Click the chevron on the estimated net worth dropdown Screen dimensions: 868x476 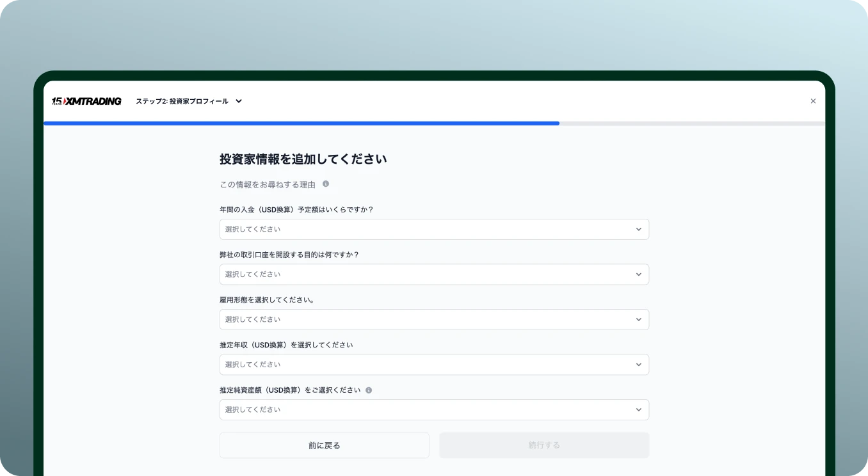click(x=638, y=409)
